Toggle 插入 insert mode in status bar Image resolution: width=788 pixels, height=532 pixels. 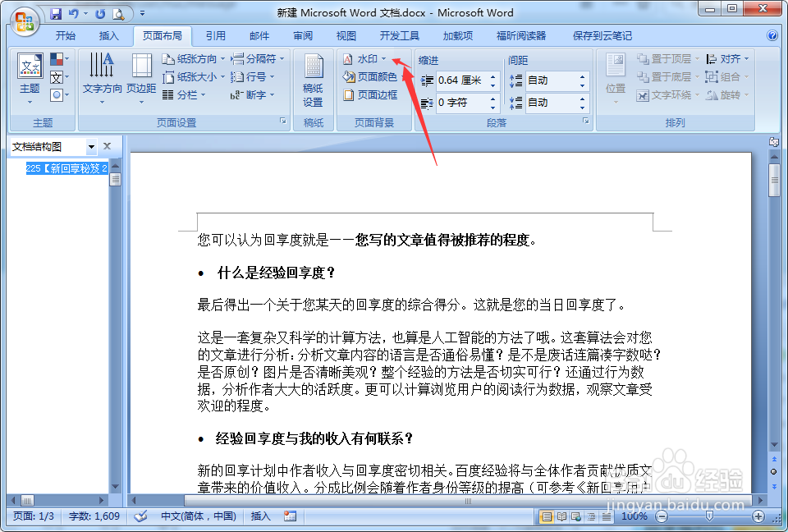coord(260,516)
